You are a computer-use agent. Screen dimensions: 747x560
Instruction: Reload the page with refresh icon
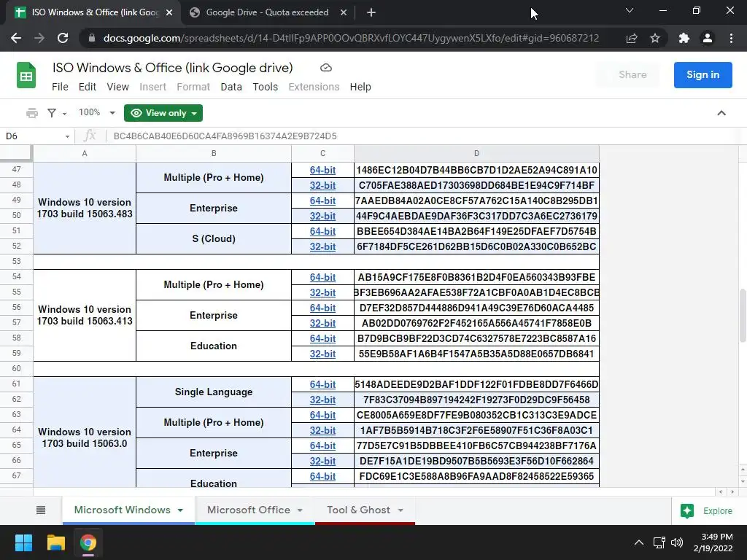tap(63, 38)
